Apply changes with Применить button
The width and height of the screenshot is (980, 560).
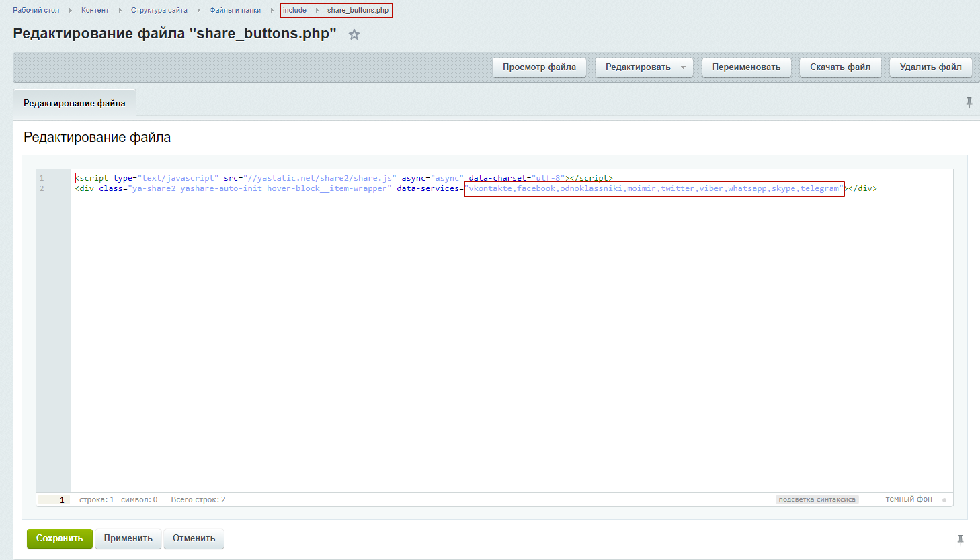click(128, 538)
